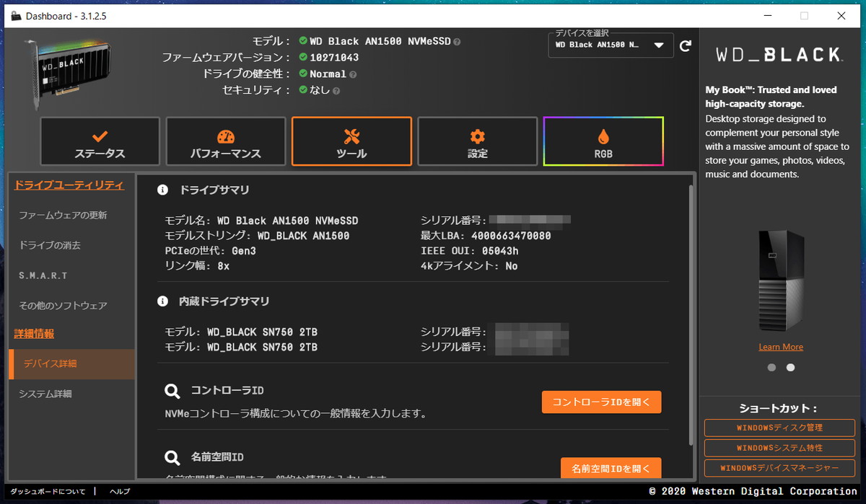Click the WD_BLACK logo
The image size is (866, 504).
779,55
